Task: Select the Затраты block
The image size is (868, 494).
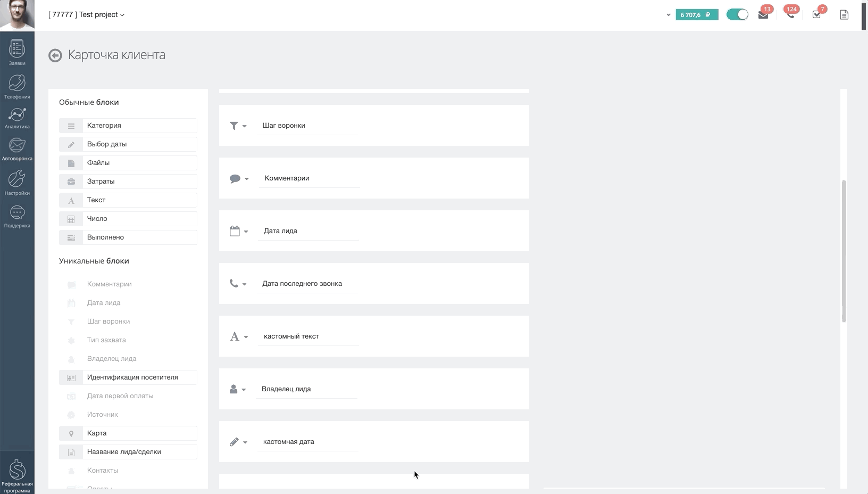Action: 128,182
